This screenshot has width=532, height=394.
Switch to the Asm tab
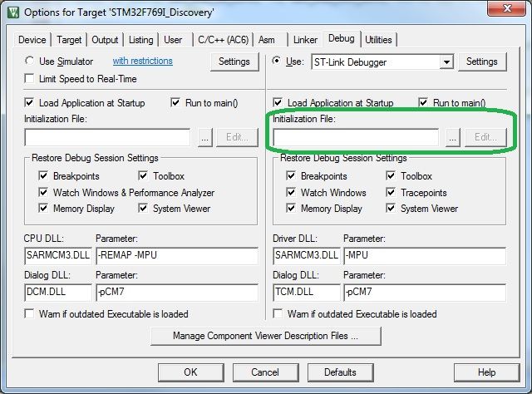(267, 40)
